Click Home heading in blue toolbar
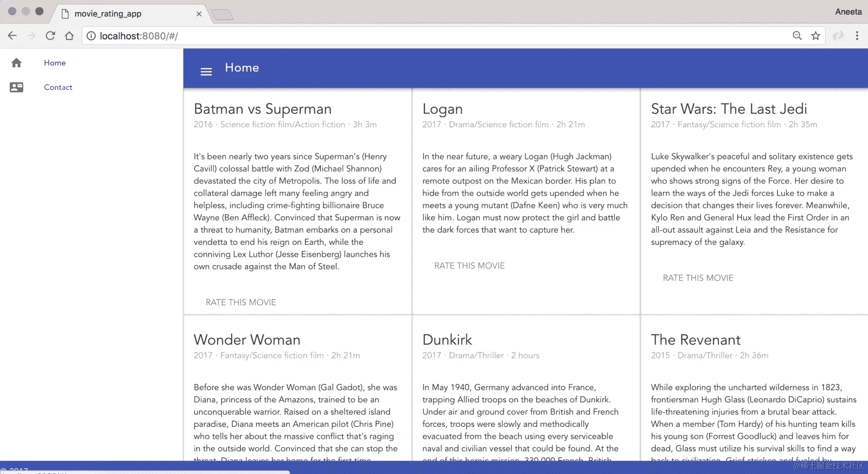 pos(242,68)
